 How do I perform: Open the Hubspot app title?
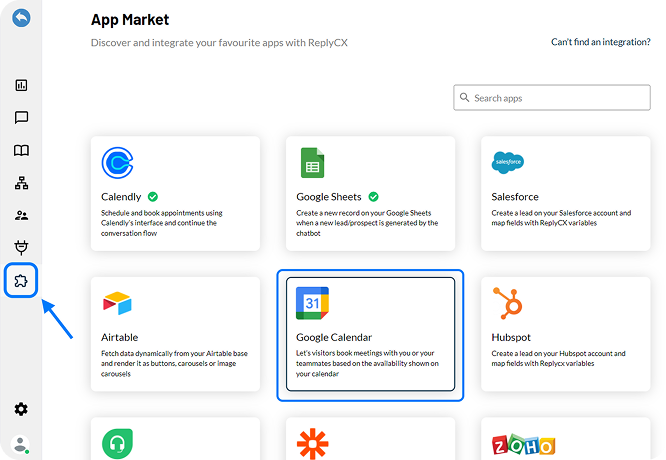click(x=511, y=337)
